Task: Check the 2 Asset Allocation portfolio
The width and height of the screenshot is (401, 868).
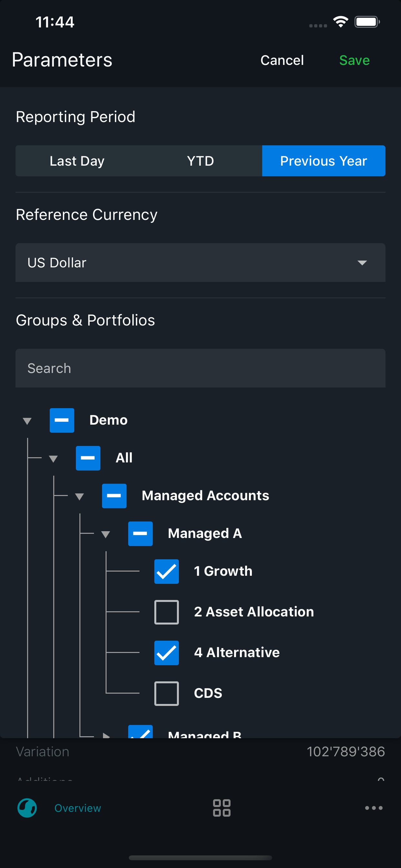Action: (167, 612)
